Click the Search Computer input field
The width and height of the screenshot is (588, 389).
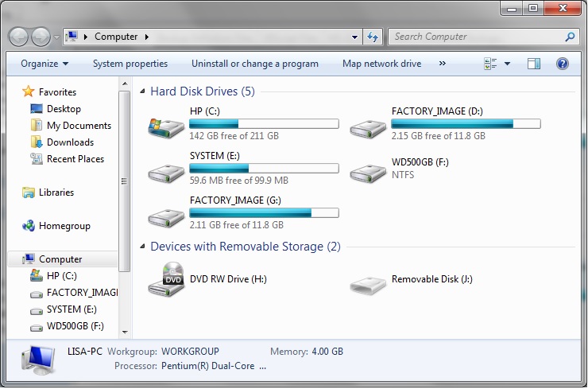(478, 37)
